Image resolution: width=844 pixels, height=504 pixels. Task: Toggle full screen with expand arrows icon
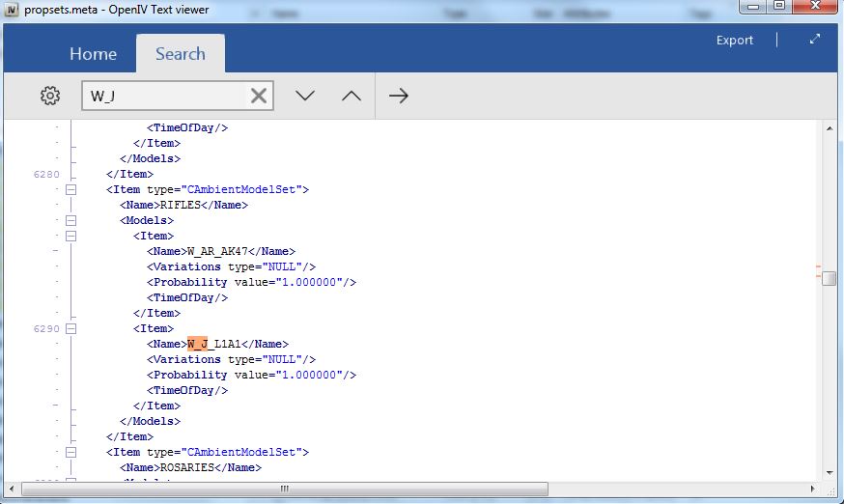coord(815,40)
